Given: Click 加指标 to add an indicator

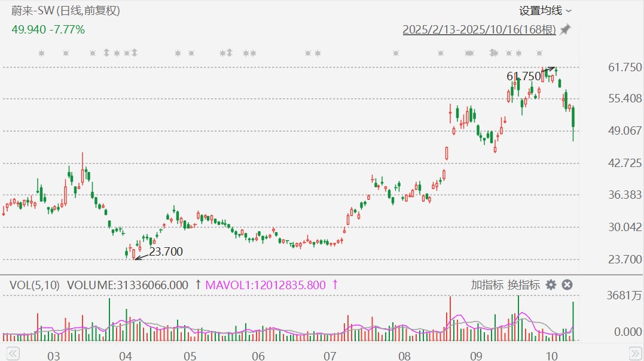Looking at the screenshot, I should [487, 285].
